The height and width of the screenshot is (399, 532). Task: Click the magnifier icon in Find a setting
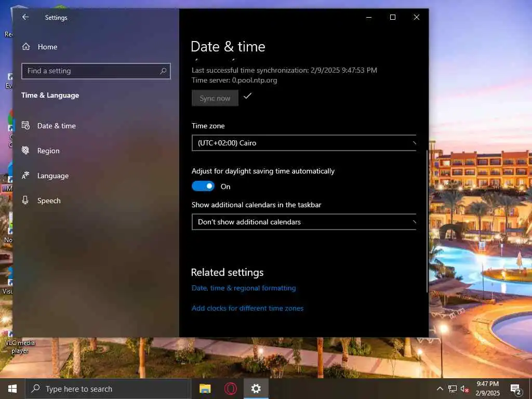point(163,71)
